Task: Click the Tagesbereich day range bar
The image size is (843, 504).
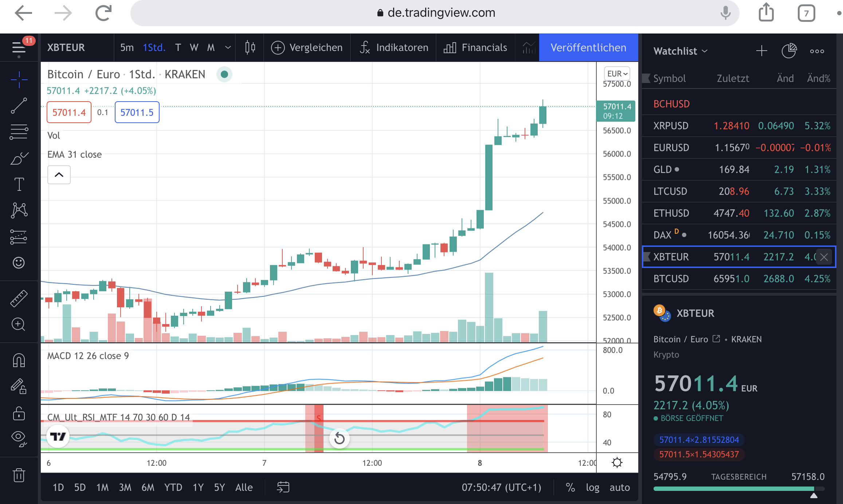Action: [x=739, y=489]
